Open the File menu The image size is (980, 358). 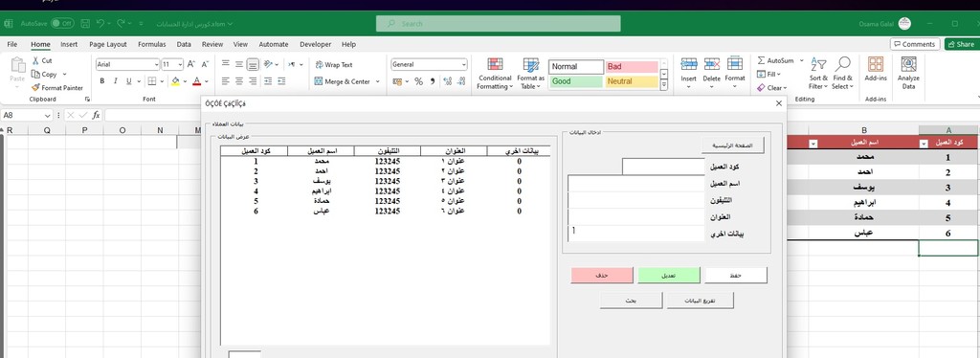11,44
